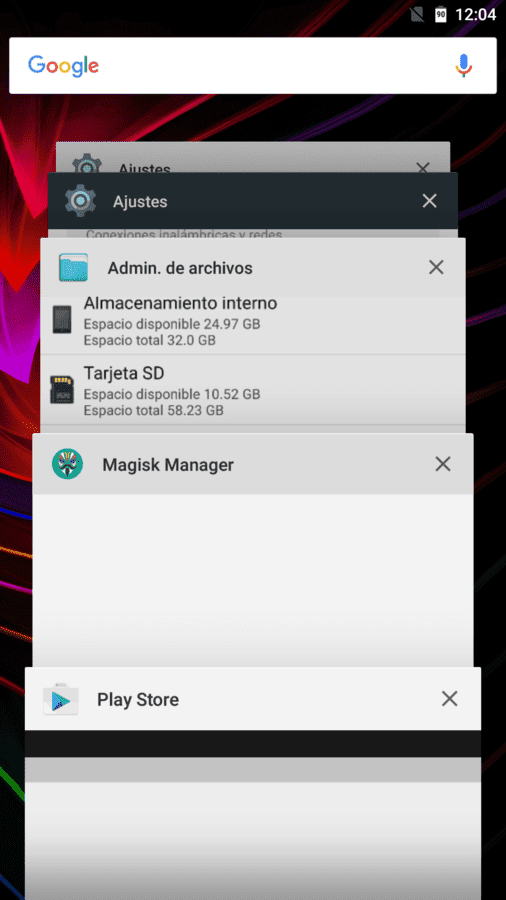
Task: Tap "Conexiones inalámbricas y redes" heading
Action: 184,234
